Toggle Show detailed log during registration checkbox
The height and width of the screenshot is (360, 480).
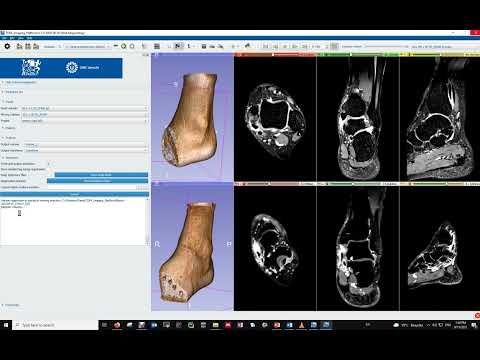pos(49,169)
